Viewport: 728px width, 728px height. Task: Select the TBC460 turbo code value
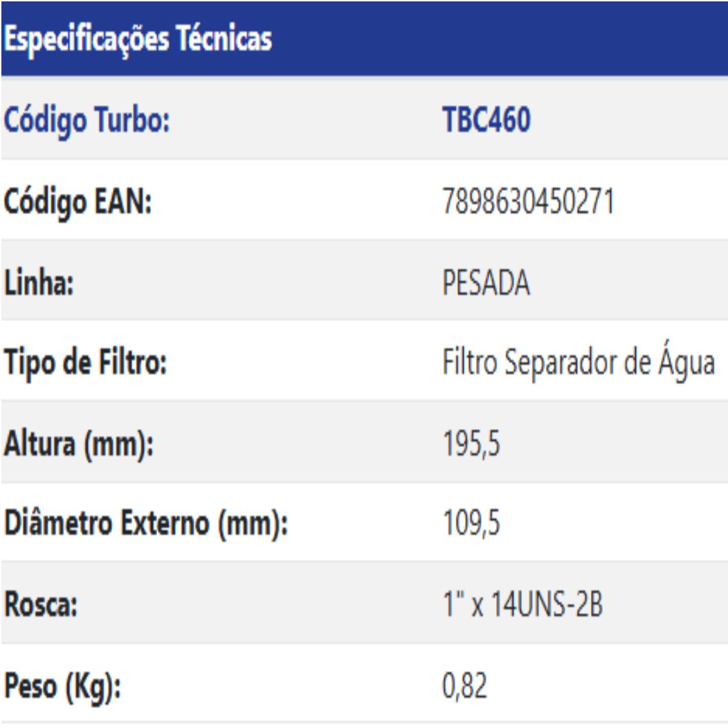click(x=486, y=121)
